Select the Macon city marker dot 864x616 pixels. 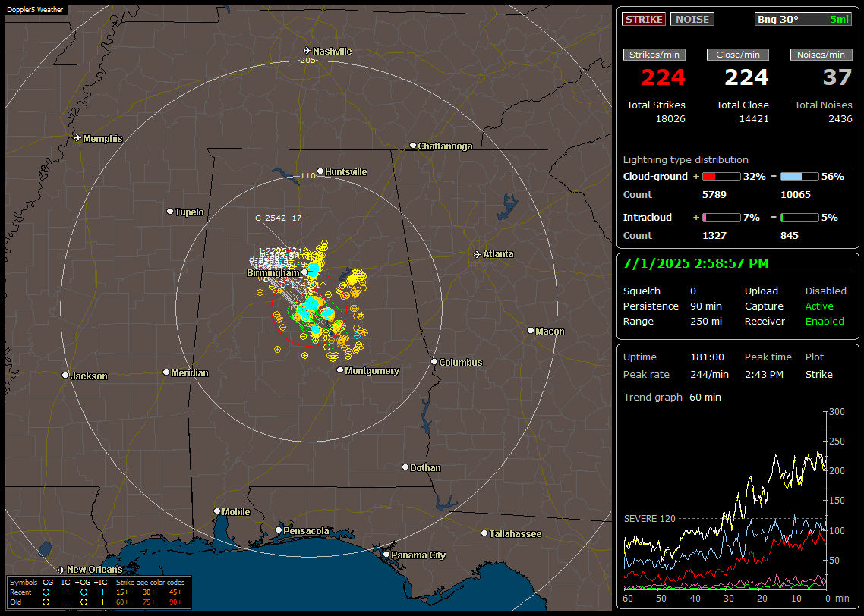[x=531, y=331]
